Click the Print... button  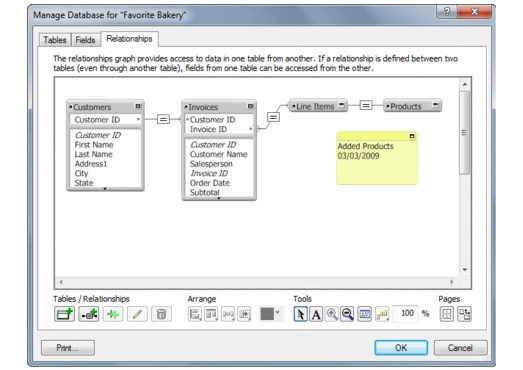tap(68, 348)
